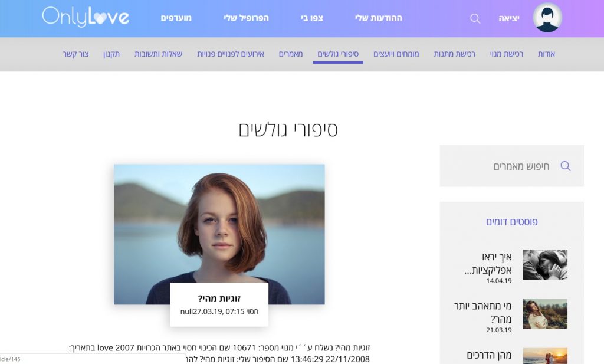Open הפרופיל שלי profile page

tap(246, 18)
